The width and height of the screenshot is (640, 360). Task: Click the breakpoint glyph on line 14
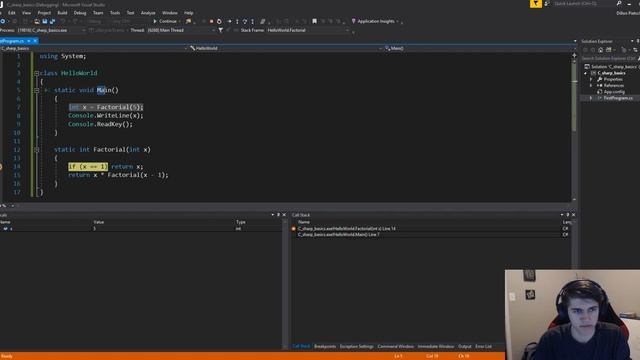coord(1,167)
